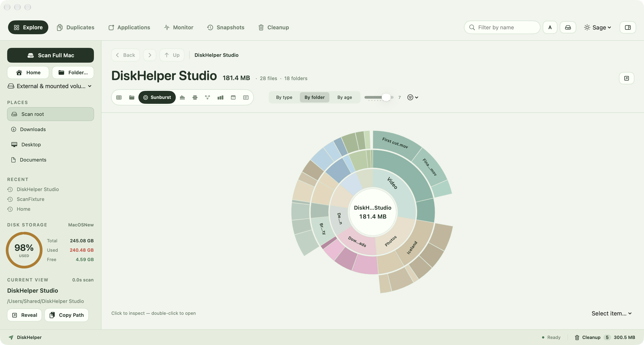Select the detail list view icon

click(246, 97)
